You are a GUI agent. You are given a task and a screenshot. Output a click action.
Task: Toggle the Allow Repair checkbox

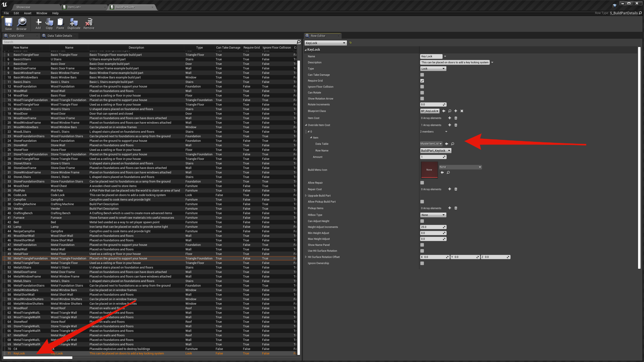coord(422,183)
